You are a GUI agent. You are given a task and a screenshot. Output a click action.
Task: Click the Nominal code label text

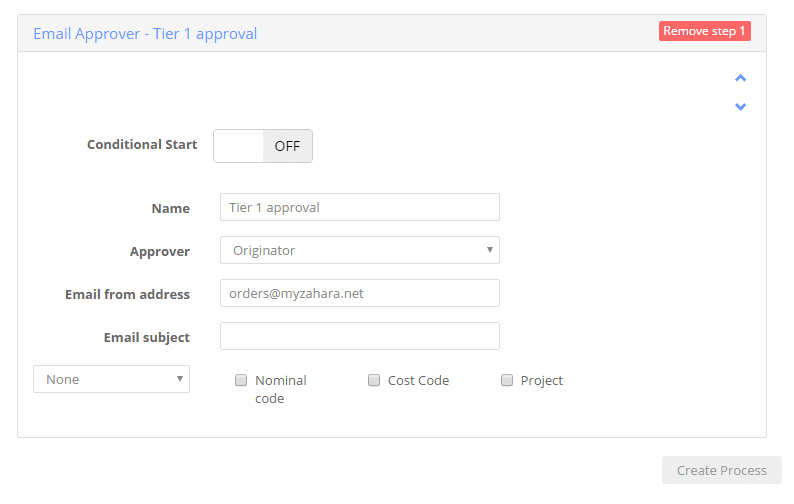click(x=281, y=389)
